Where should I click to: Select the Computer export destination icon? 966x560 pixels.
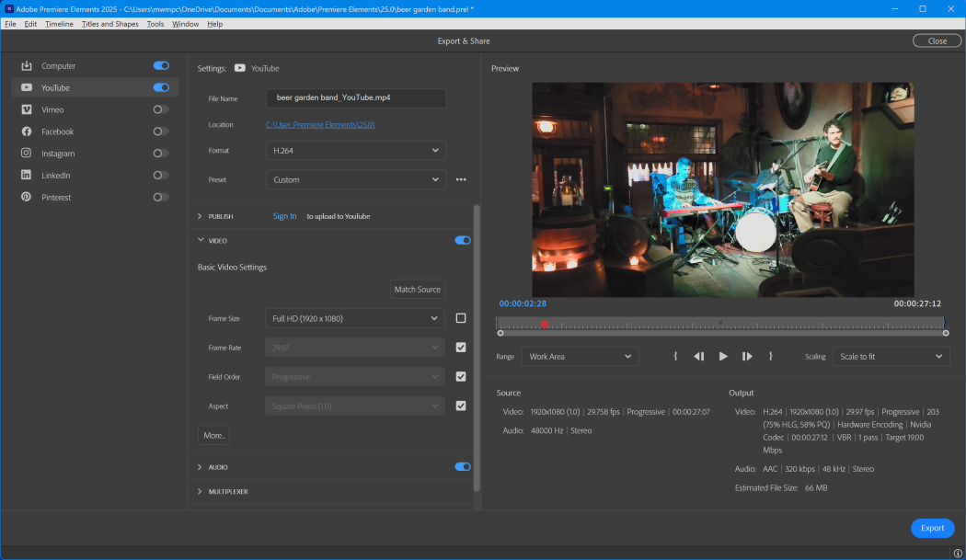[27, 66]
